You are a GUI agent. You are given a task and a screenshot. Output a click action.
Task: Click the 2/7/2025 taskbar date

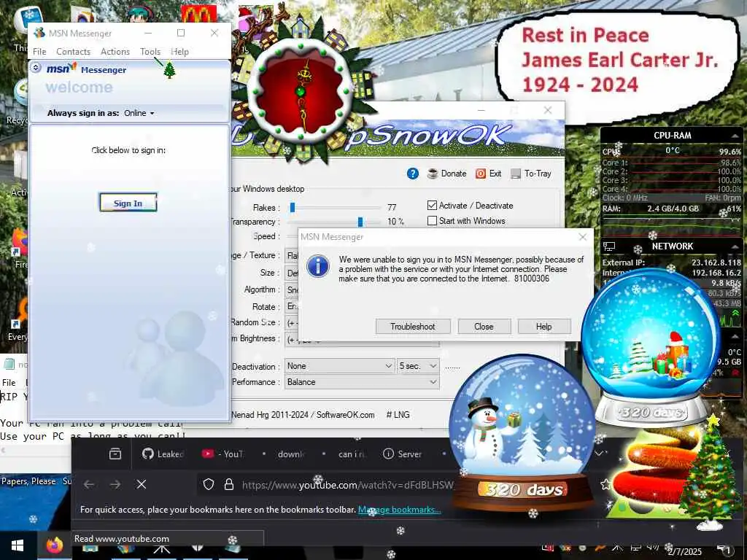click(x=684, y=551)
